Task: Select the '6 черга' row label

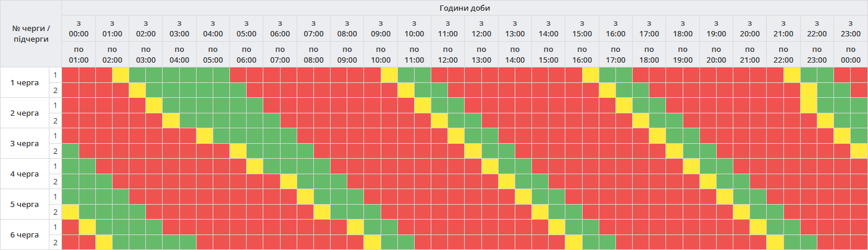Action: pos(25,234)
